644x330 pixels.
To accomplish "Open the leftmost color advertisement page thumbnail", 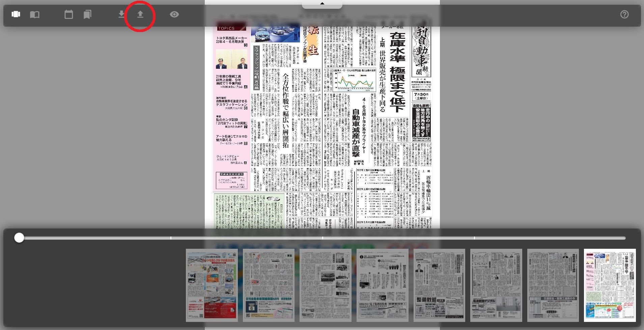I will 212,285.
